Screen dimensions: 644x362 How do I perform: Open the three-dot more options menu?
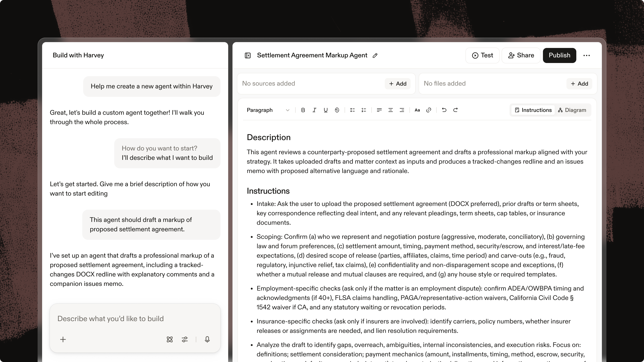(x=586, y=55)
